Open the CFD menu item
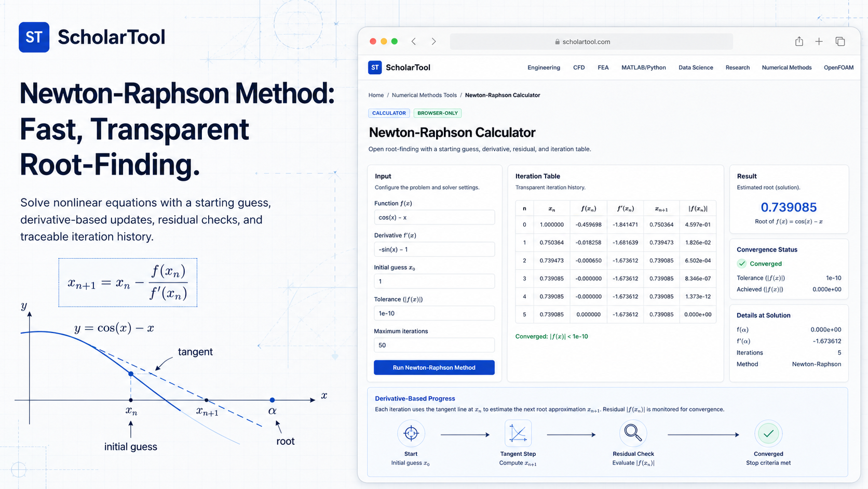 pyautogui.click(x=579, y=68)
